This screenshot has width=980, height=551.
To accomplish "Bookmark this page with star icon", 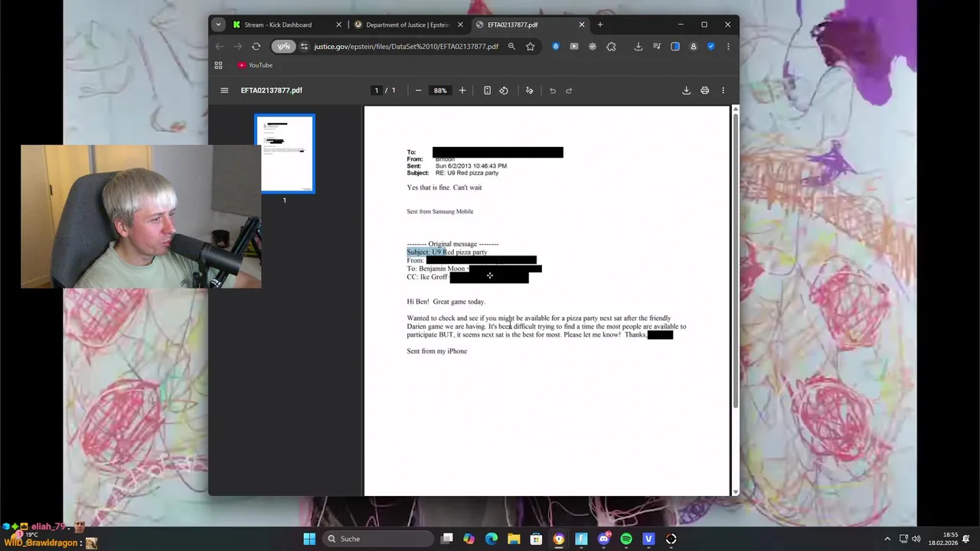I will click(x=530, y=47).
